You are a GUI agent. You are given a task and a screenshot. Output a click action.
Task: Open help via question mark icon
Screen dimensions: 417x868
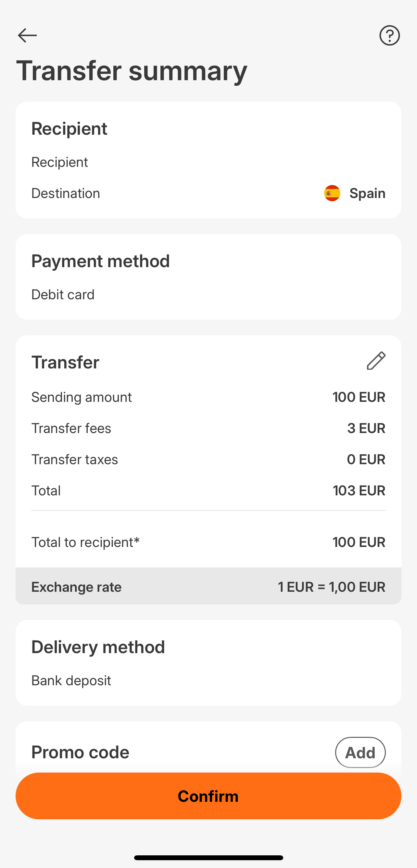[389, 35]
